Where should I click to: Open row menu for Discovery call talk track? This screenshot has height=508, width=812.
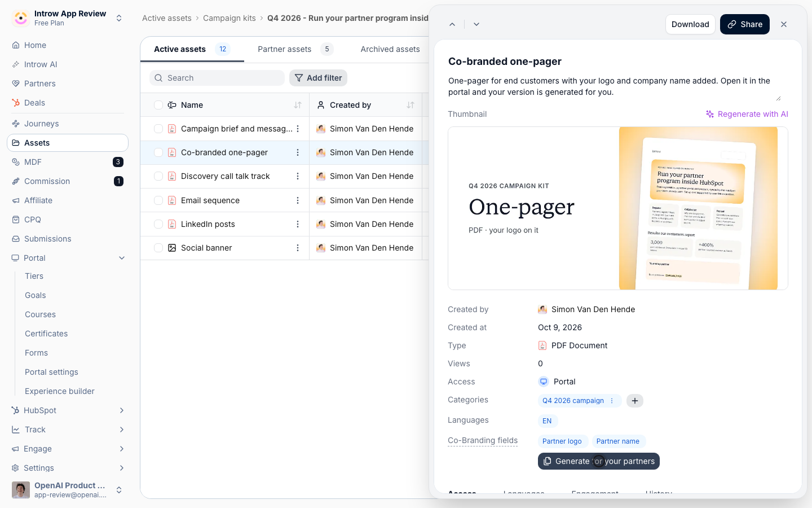click(x=298, y=176)
